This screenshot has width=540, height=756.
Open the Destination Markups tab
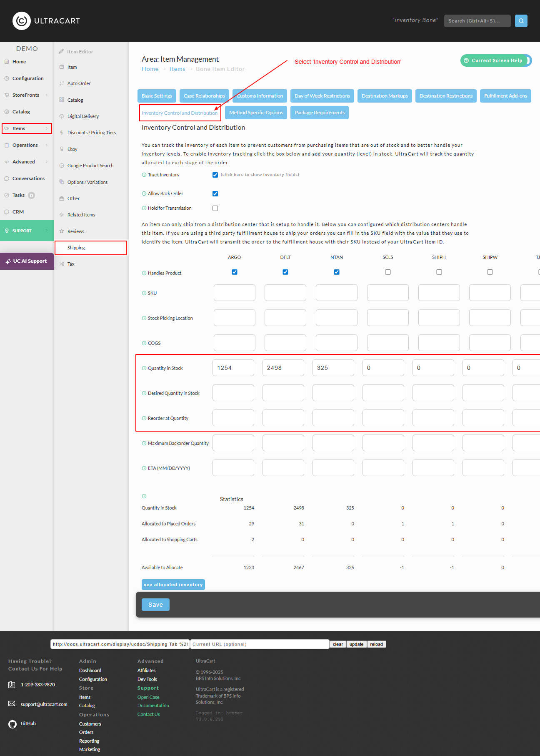(385, 96)
